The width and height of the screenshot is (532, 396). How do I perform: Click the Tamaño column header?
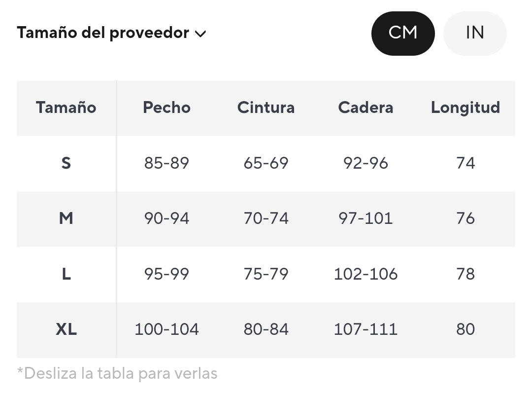66,108
